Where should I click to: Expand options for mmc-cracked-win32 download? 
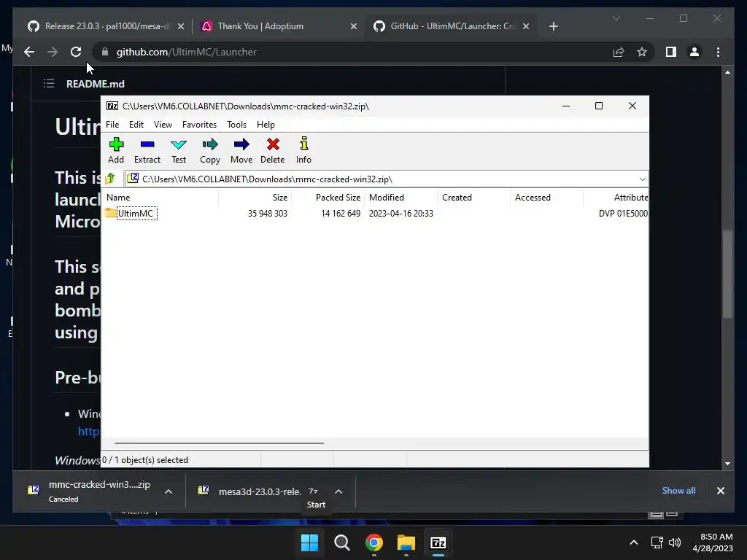169,491
